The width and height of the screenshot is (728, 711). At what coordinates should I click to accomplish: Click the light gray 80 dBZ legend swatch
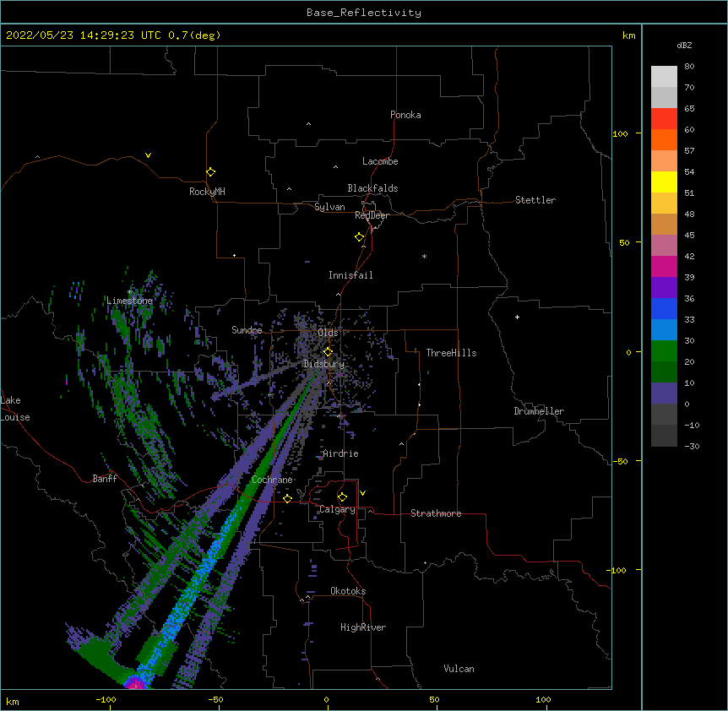(664, 77)
